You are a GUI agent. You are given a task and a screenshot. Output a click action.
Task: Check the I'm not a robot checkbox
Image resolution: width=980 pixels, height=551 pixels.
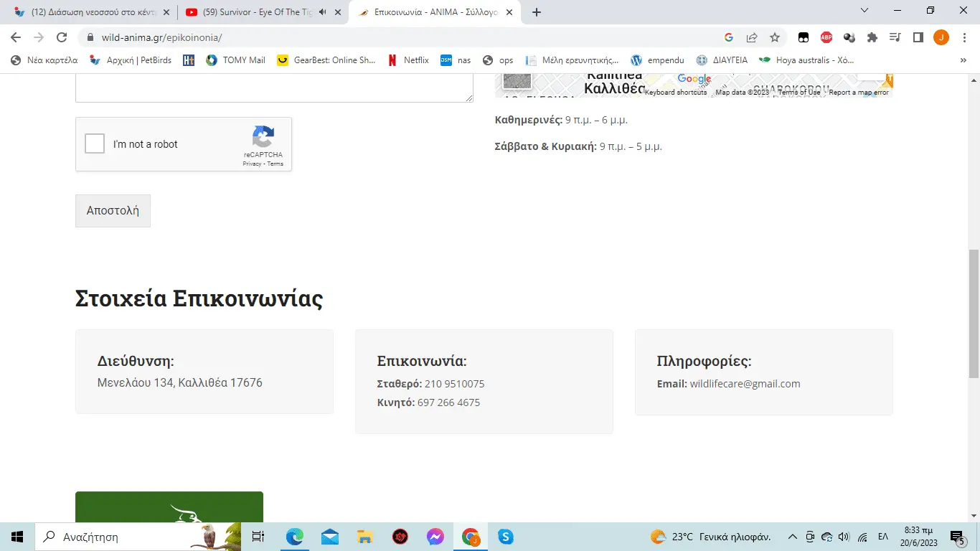pos(95,143)
